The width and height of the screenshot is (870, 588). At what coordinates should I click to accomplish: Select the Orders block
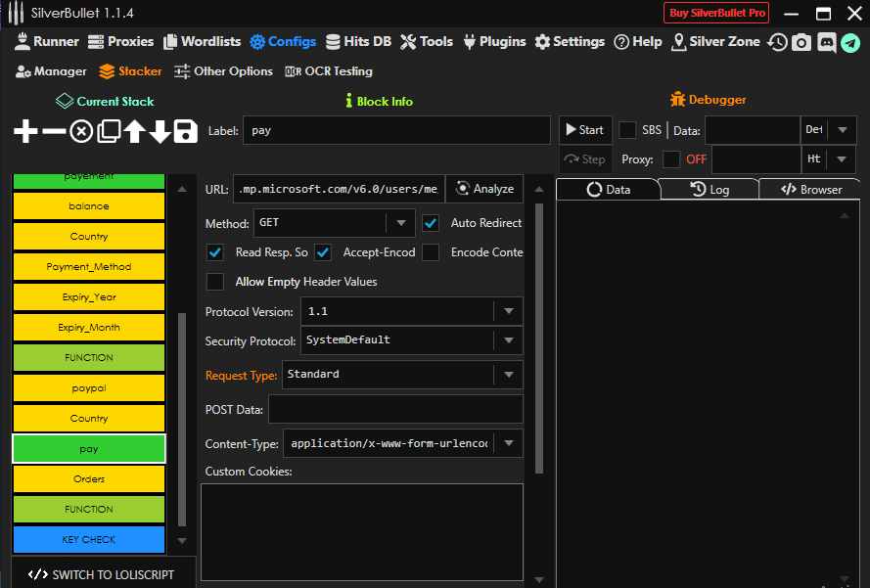pos(89,479)
